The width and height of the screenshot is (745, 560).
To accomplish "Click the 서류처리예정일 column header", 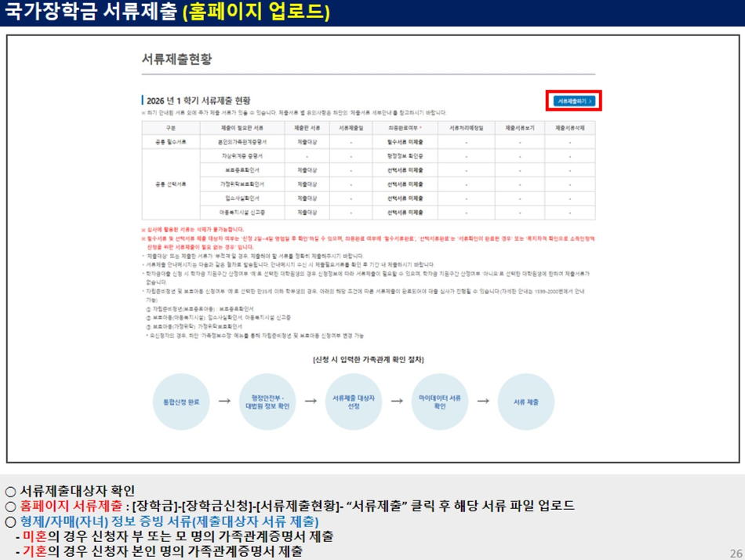I will coord(466,128).
